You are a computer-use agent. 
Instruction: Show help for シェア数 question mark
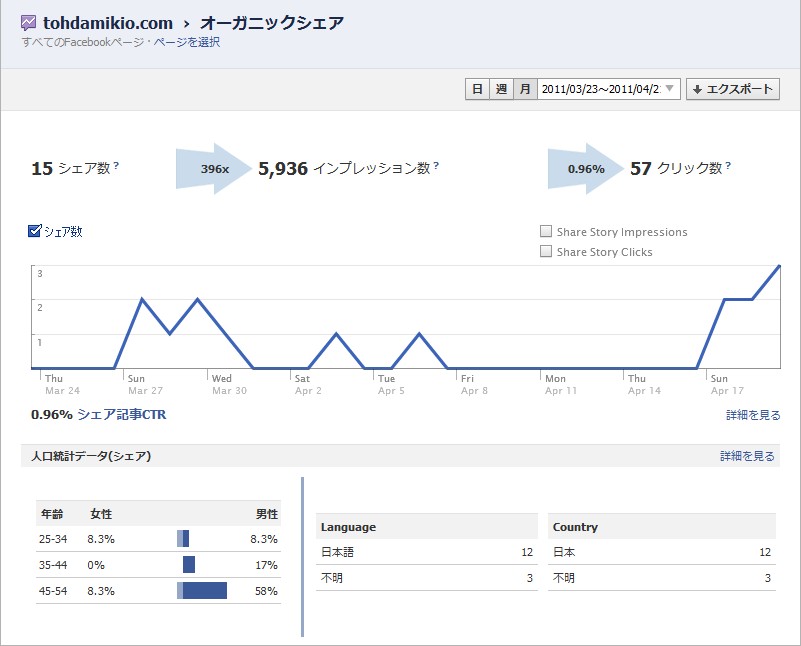116,165
